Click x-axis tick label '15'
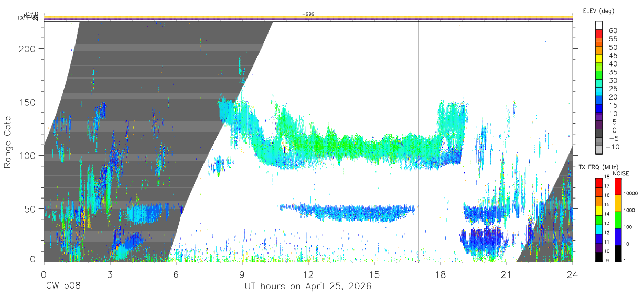Viewport: 644px width, 297px height. 374,274
